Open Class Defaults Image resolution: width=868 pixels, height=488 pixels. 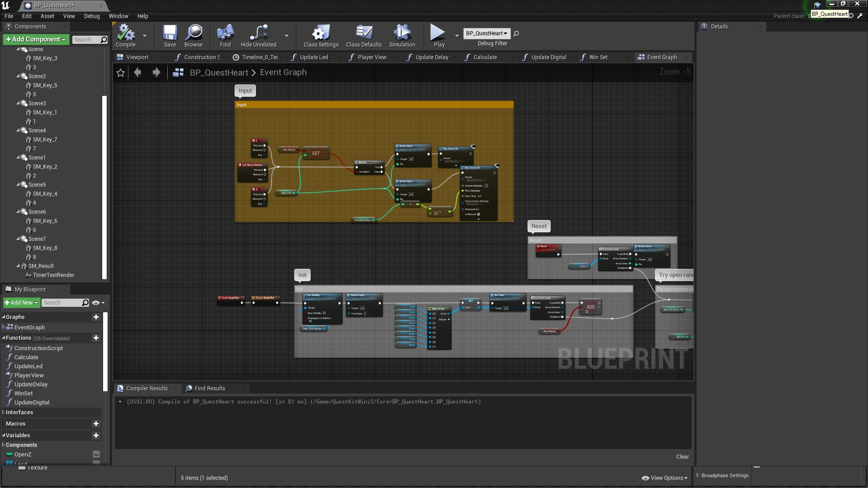click(363, 36)
